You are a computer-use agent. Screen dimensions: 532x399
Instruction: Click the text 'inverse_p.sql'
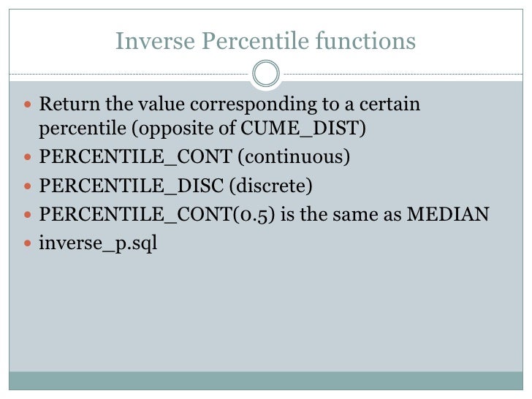pos(98,243)
